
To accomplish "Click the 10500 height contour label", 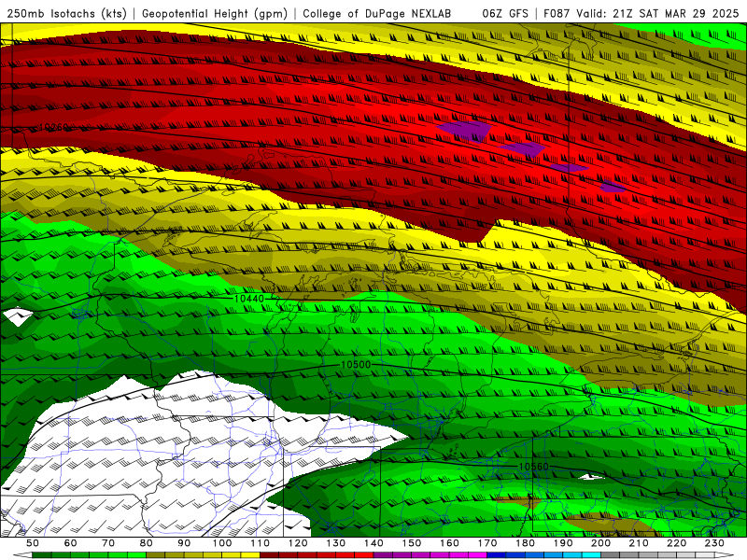I will pyautogui.click(x=356, y=364).
